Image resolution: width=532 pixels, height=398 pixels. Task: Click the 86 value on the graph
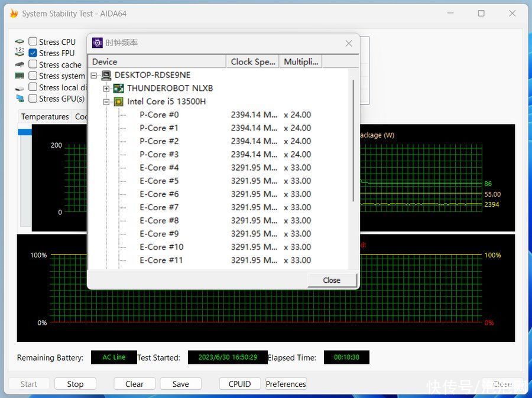tap(488, 184)
